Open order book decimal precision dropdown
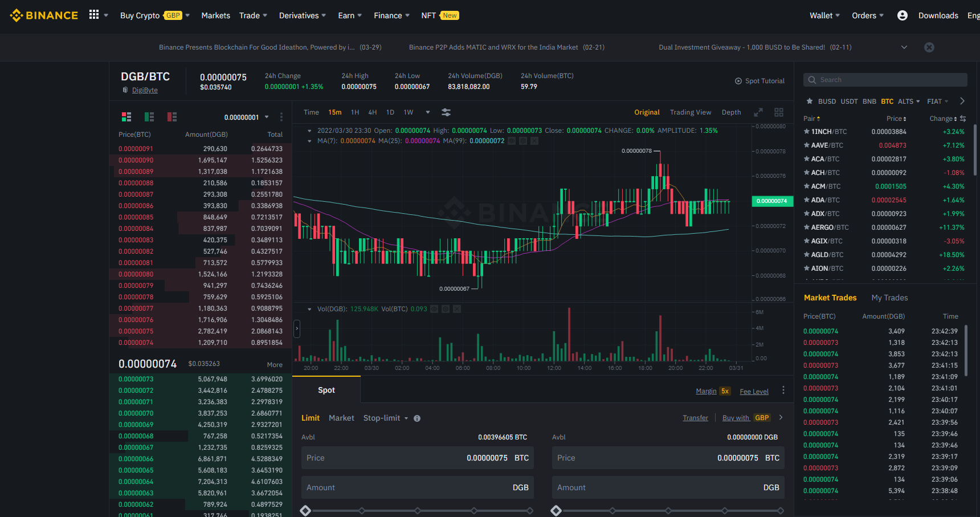 point(247,117)
